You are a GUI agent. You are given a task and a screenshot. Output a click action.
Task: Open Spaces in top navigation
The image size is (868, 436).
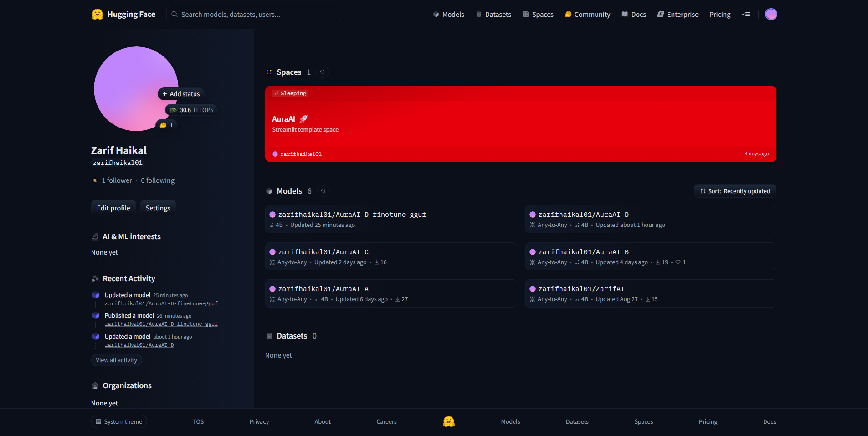(x=538, y=14)
